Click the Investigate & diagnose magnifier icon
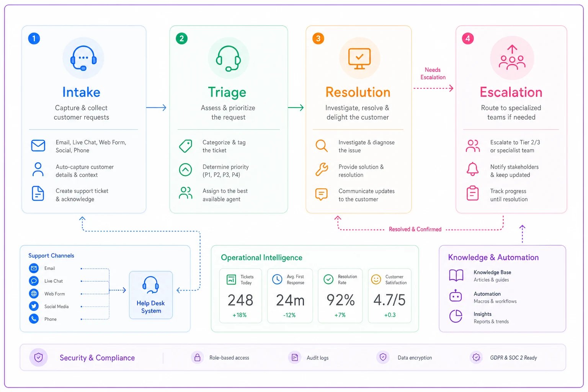The height and width of the screenshot is (392, 588). click(x=322, y=146)
